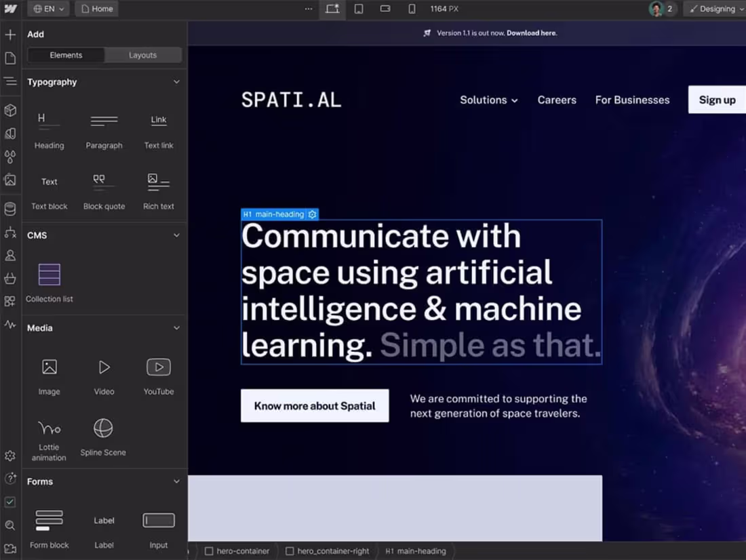
Task: Collapse the Typography section
Action: pos(176,81)
